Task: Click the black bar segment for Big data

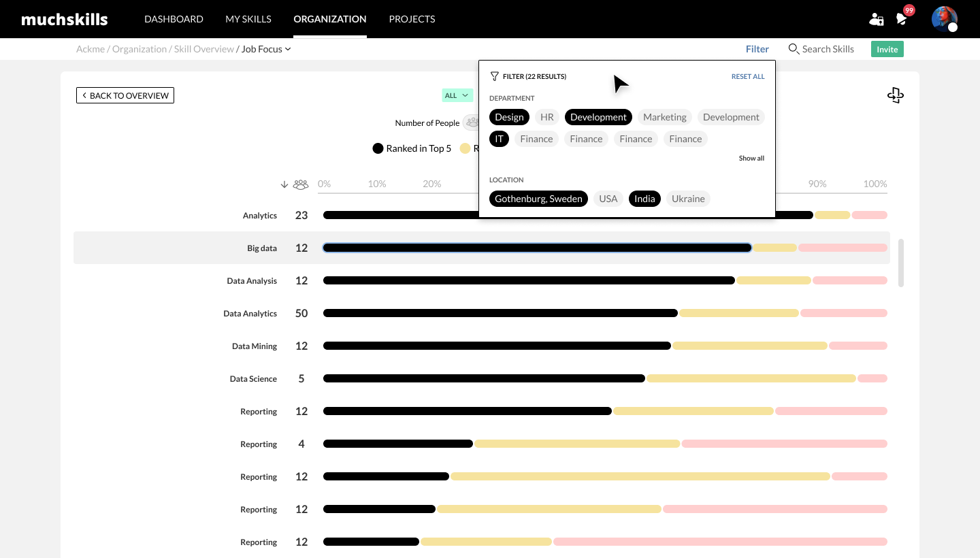Action: [x=537, y=248]
